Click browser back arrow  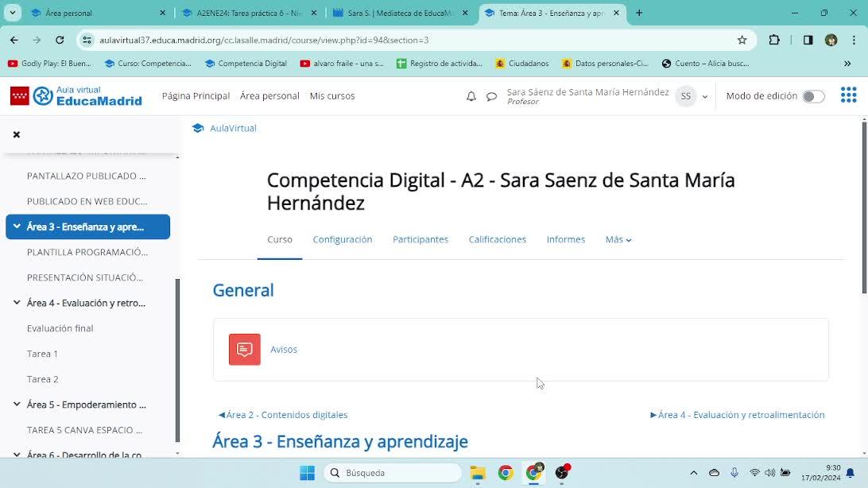pyautogui.click(x=14, y=40)
